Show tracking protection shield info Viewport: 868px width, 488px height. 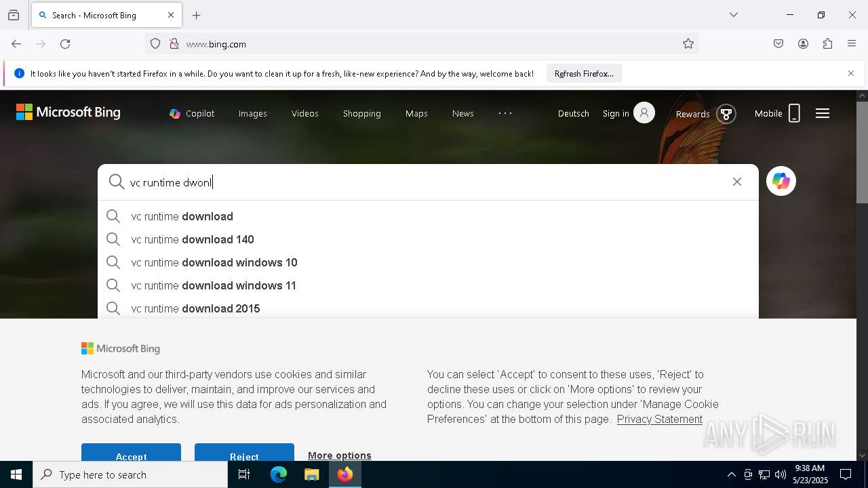(155, 44)
